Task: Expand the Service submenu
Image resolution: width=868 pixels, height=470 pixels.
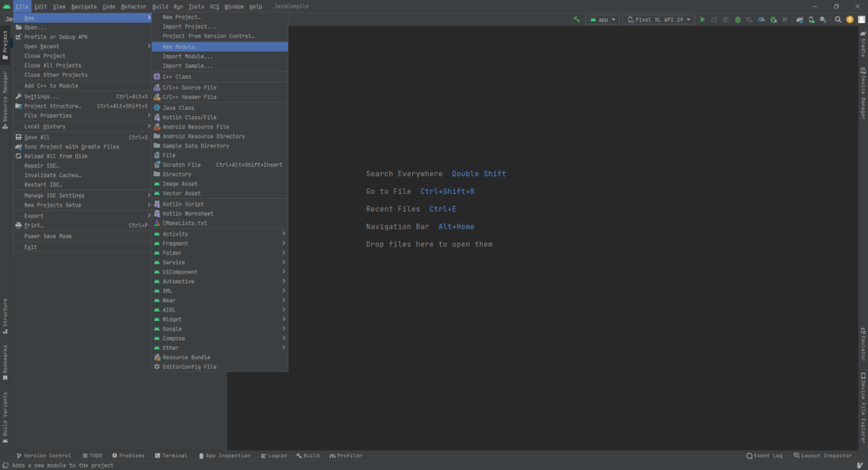Action: (220, 262)
